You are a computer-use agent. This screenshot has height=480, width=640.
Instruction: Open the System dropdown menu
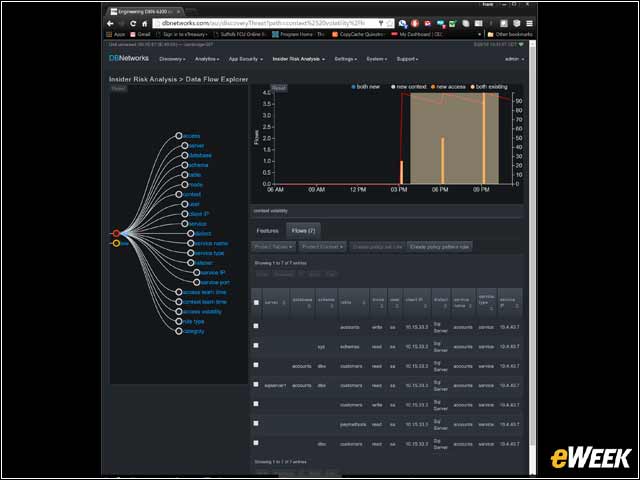click(376, 59)
